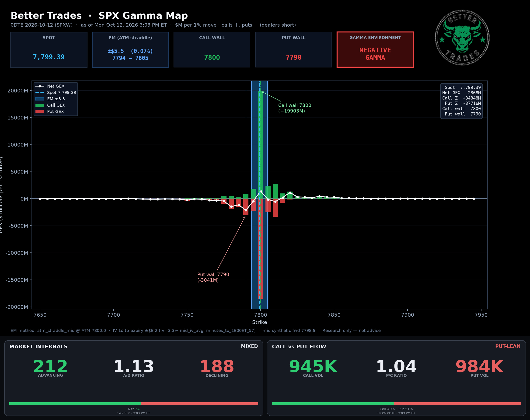
Task: Click the 1.13 A/D RATIO value
Action: [134, 366]
